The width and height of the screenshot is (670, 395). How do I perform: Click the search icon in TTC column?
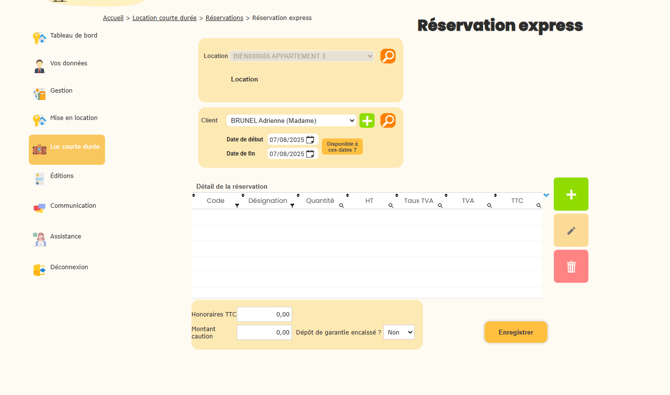tap(539, 206)
